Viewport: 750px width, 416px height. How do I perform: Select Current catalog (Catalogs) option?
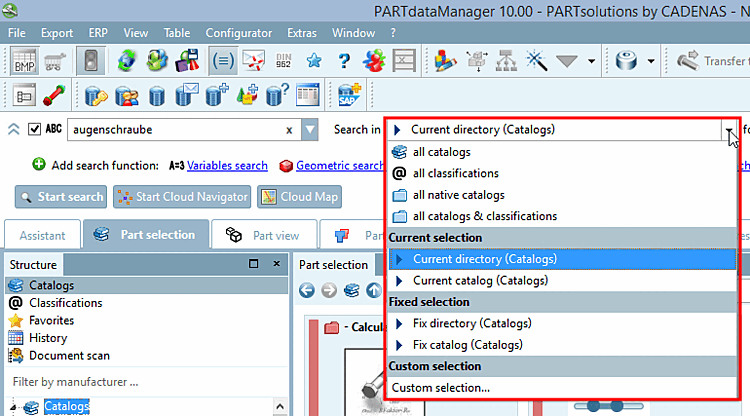(562, 281)
